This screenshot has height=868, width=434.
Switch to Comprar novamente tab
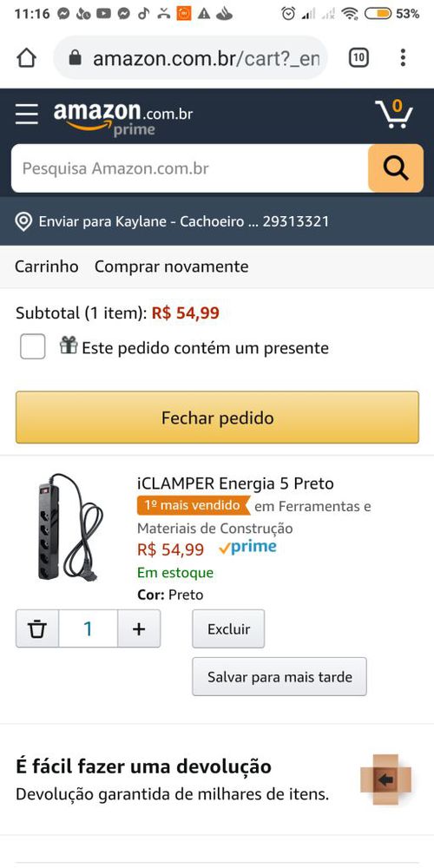click(172, 266)
